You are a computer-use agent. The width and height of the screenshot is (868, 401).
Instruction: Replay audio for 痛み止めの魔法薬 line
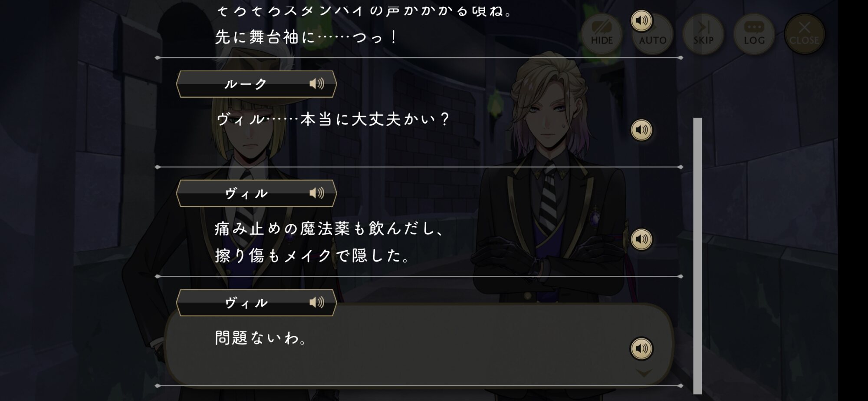point(641,239)
